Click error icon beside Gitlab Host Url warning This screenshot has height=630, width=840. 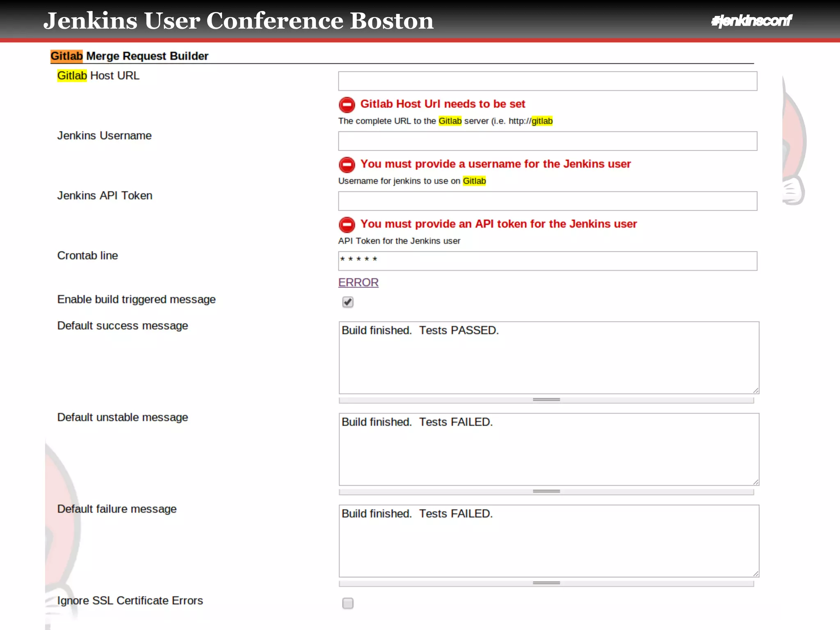coord(347,105)
